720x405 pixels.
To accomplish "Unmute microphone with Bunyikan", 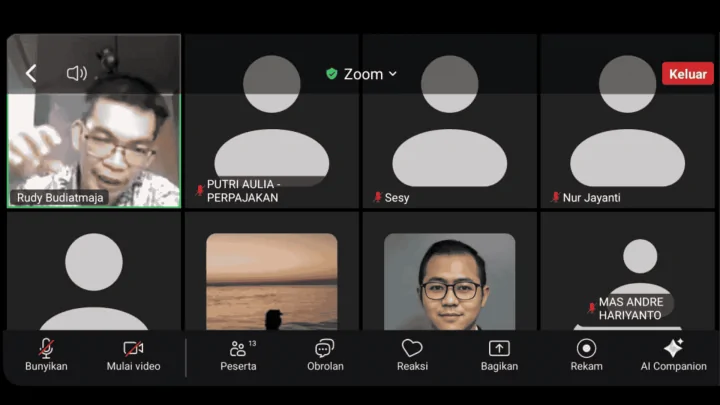I will pyautogui.click(x=46, y=354).
